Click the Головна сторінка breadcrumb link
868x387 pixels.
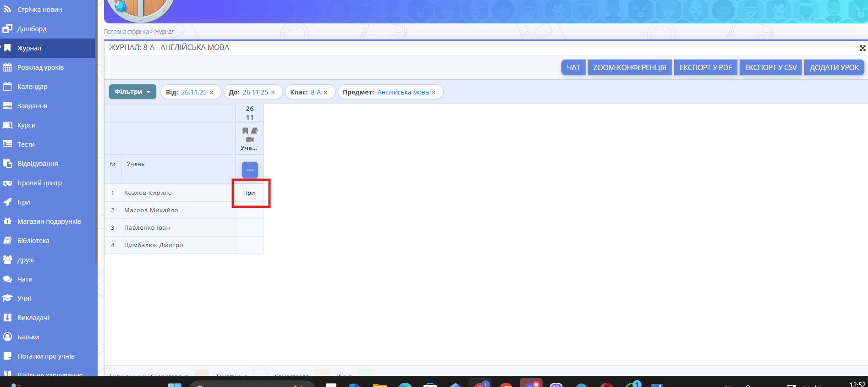pyautogui.click(x=126, y=32)
